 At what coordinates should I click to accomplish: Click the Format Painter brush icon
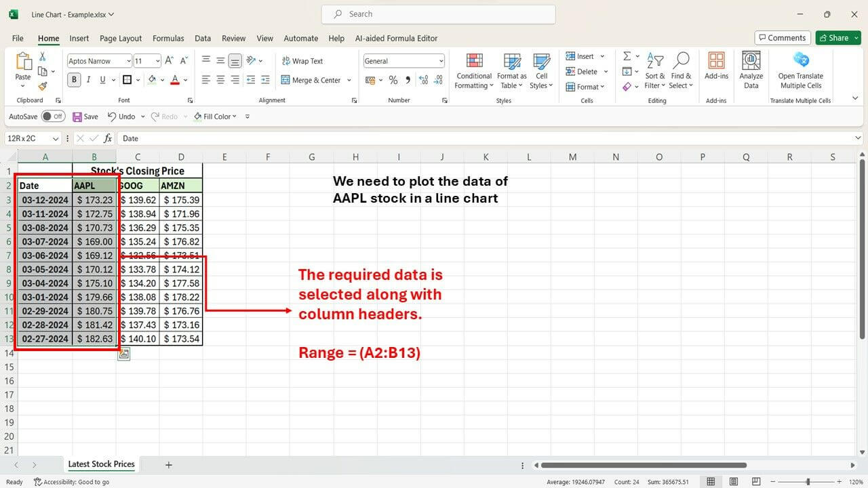click(43, 86)
